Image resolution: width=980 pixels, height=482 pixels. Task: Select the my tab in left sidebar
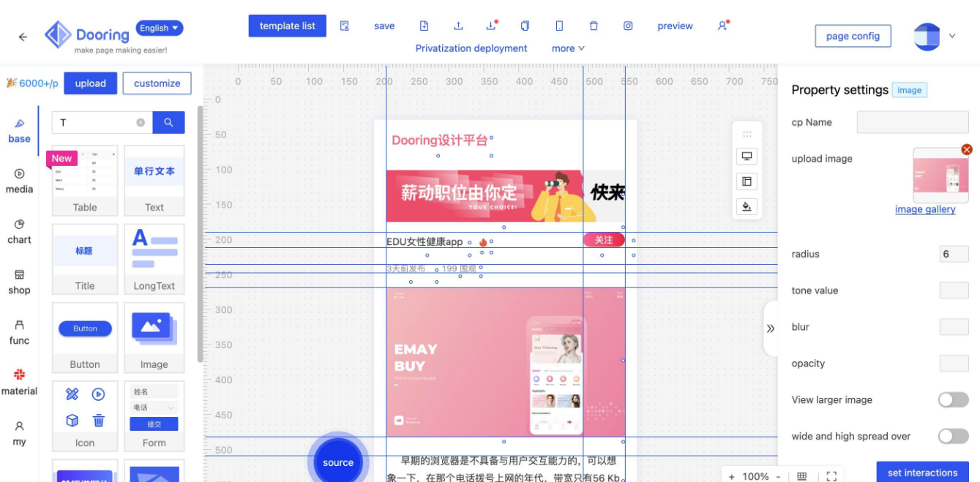[x=20, y=433]
